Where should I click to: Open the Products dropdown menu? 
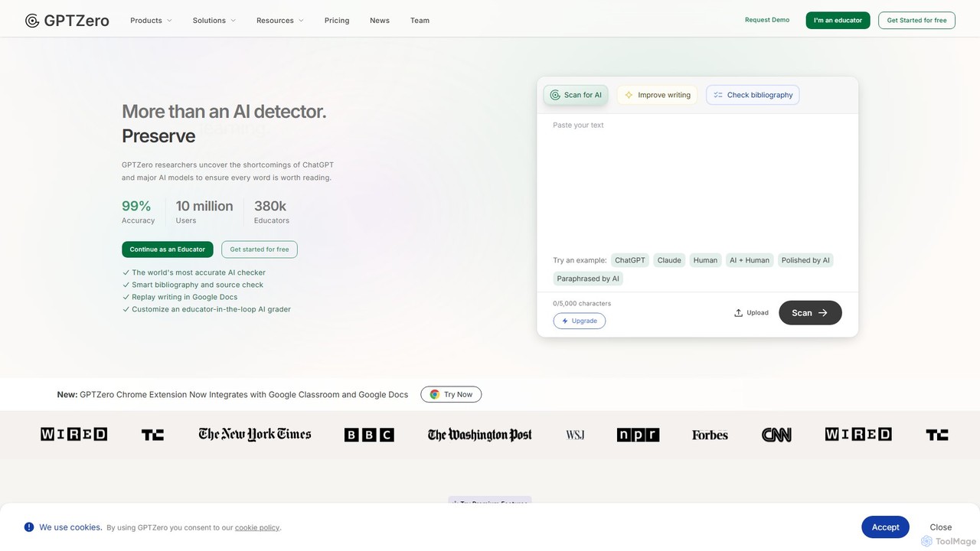click(x=151, y=21)
